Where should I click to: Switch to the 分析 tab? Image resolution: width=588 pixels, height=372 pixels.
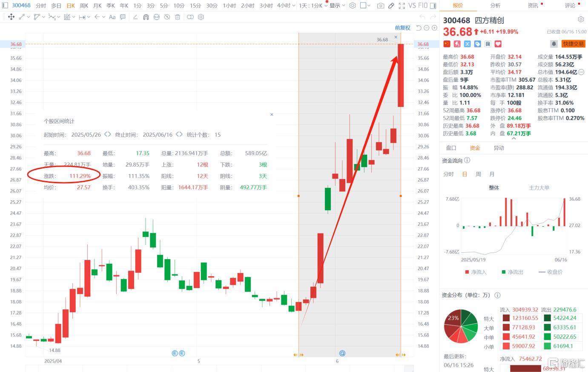tap(495, 6)
